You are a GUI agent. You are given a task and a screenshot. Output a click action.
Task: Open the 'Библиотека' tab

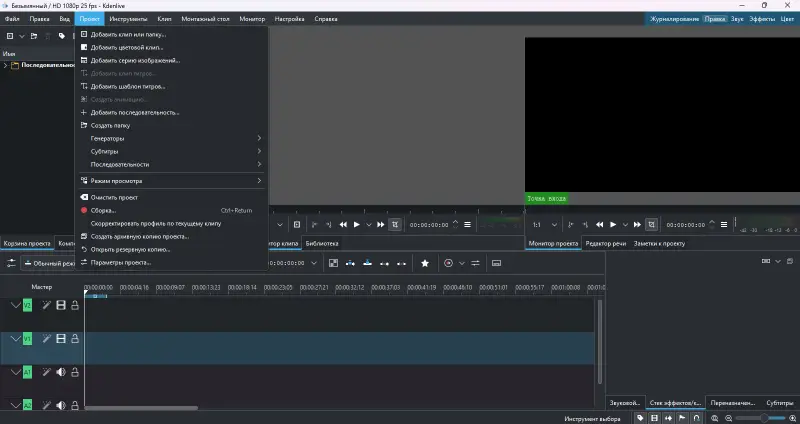point(322,243)
